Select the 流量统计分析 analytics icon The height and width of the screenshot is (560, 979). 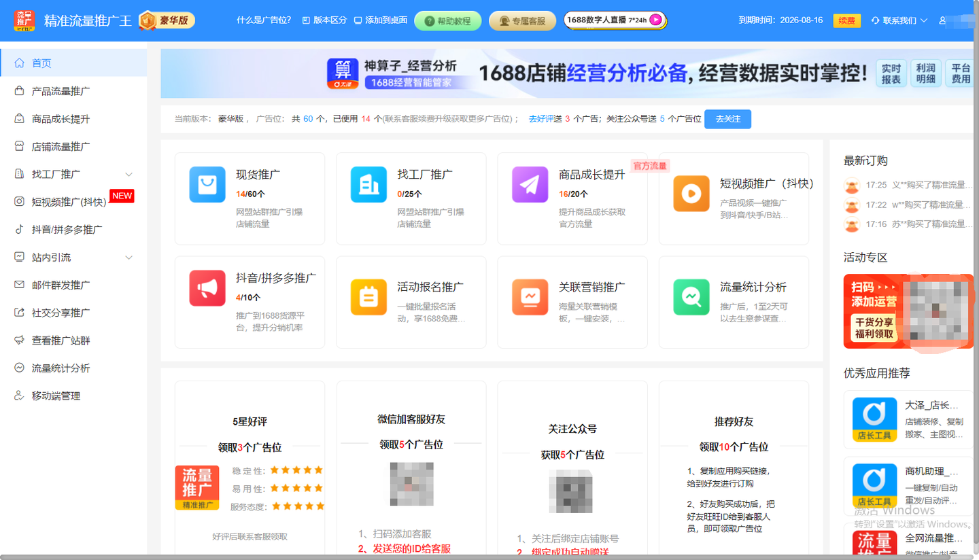coord(691,287)
